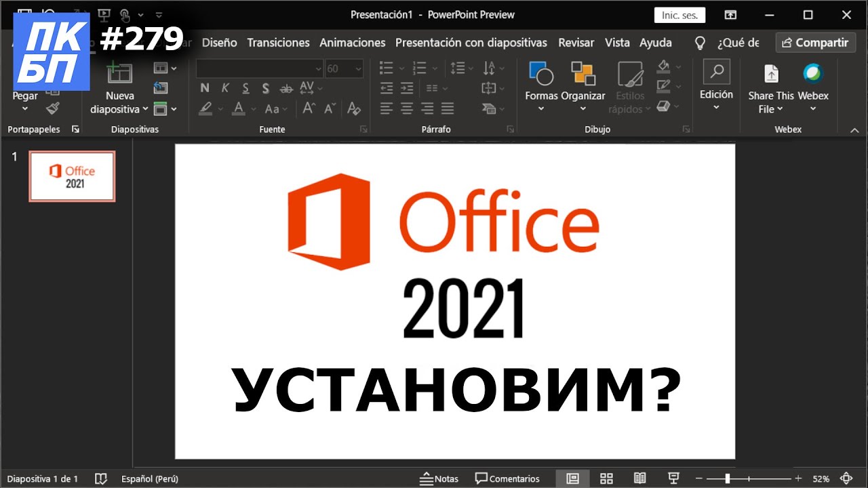Screen dimensions: 868x488
Task: Switch to Reading view icon
Action: 639,479
